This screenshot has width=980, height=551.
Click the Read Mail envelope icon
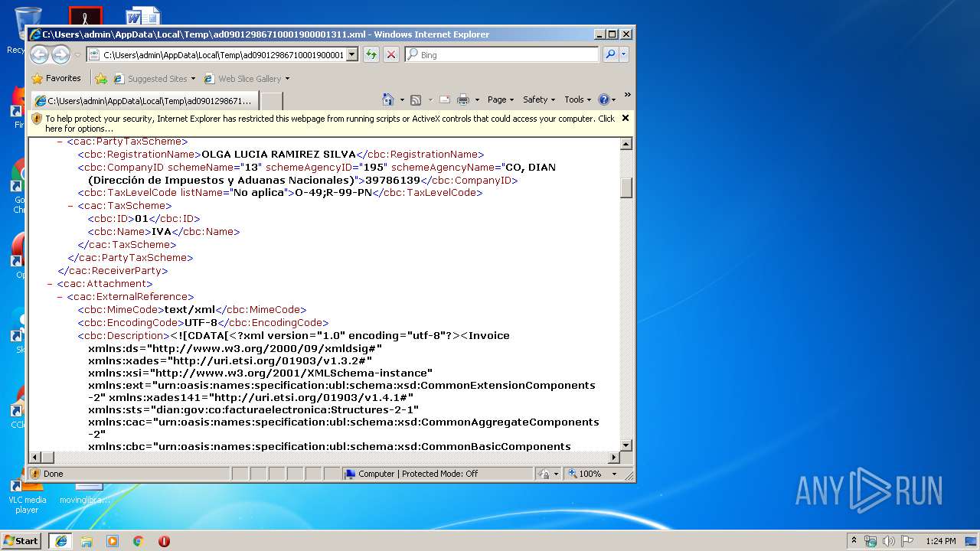444,99
